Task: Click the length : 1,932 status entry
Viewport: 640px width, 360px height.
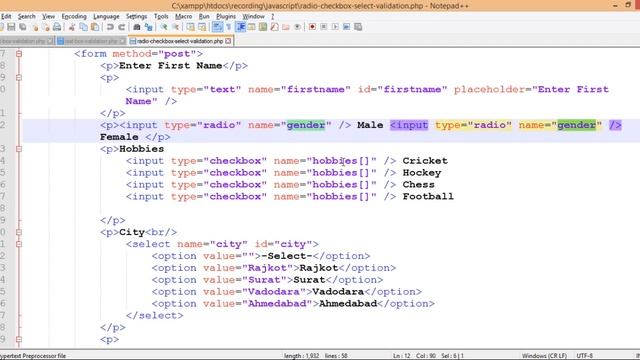Action: (x=302, y=356)
